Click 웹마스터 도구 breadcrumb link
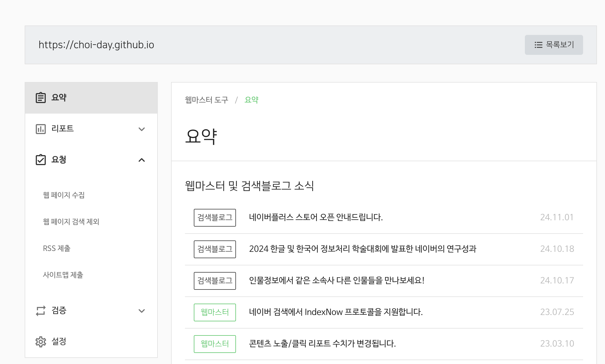The height and width of the screenshot is (364, 605). 207,100
